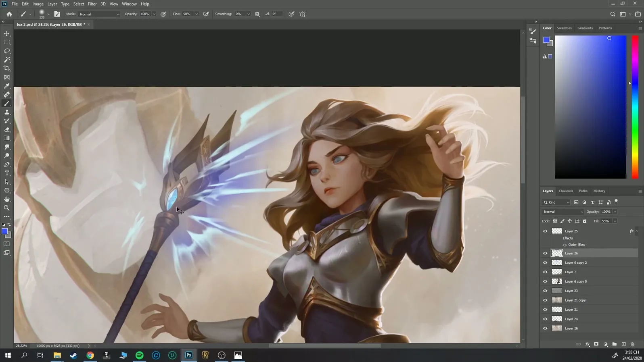Hide Layer 26 visibility
This screenshot has width=644, height=362.
coord(545,253)
